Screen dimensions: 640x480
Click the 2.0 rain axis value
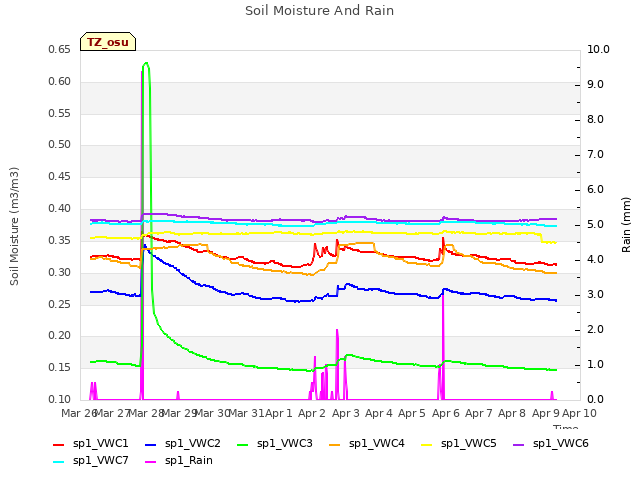pos(596,330)
